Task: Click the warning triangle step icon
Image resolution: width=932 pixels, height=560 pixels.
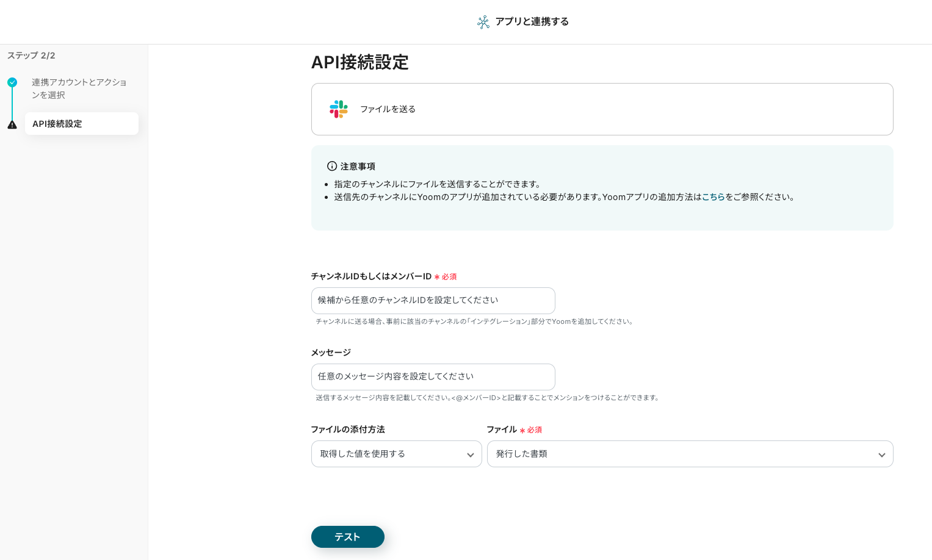Action: [12, 124]
